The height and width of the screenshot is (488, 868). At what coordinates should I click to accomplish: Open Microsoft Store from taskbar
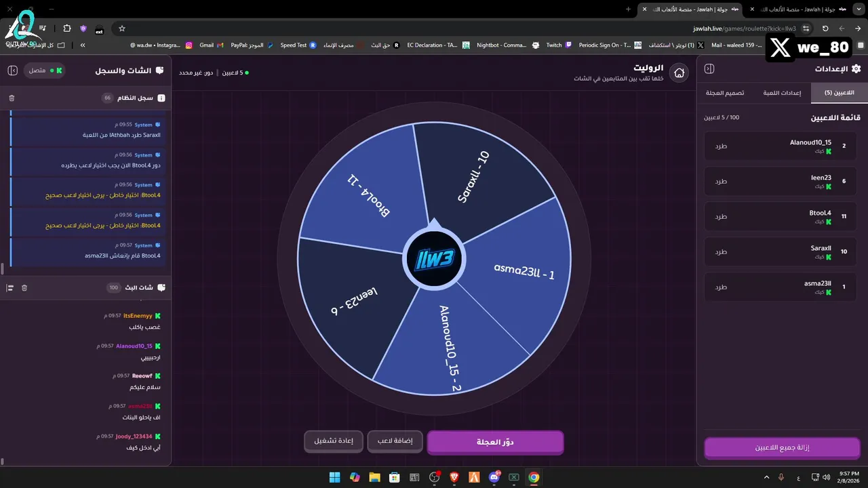[394, 477]
